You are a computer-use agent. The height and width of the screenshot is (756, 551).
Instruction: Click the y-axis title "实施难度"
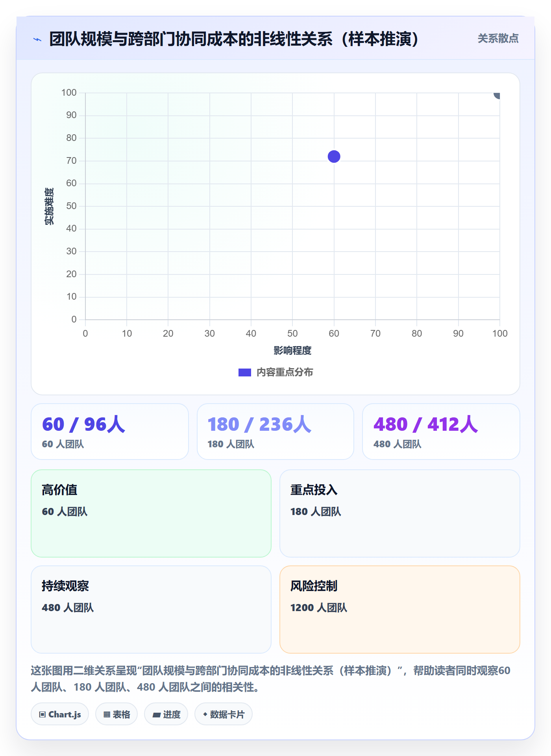click(49, 206)
